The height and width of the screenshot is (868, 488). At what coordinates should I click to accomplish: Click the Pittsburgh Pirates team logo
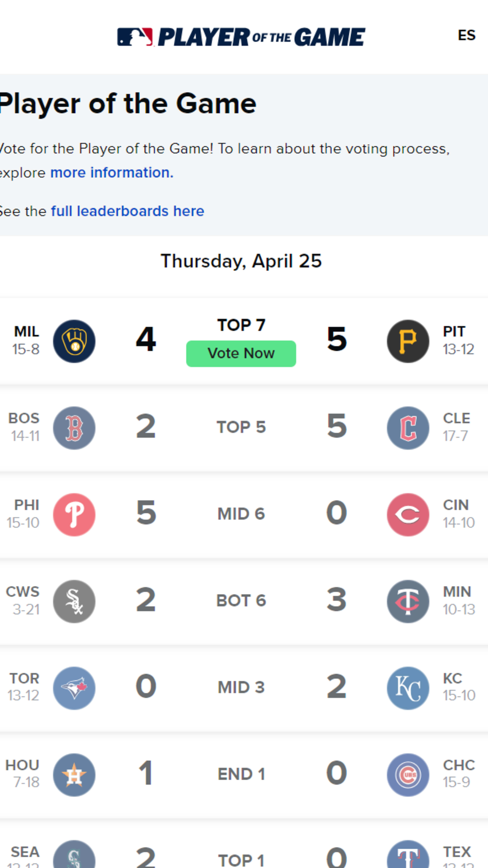coord(408,341)
